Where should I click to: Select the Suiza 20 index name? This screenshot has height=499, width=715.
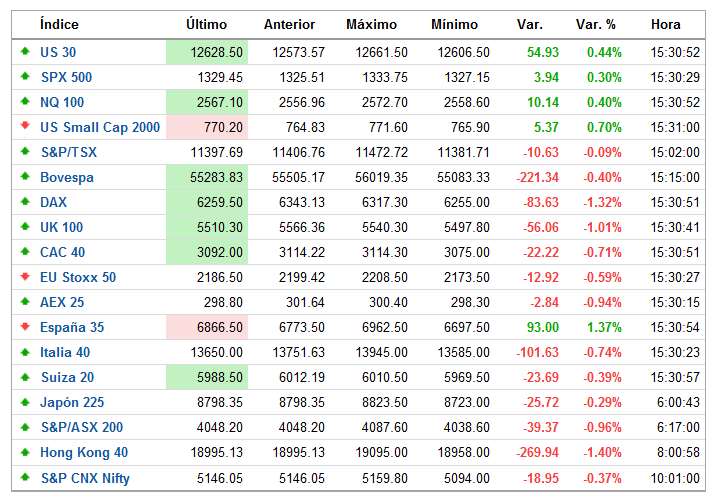65,377
